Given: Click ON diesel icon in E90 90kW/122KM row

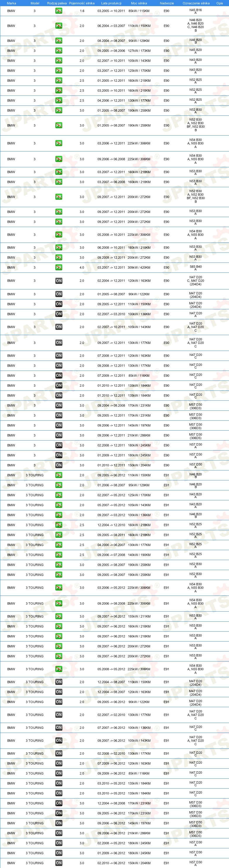Looking at the screenshot, I should click(x=59, y=294).
